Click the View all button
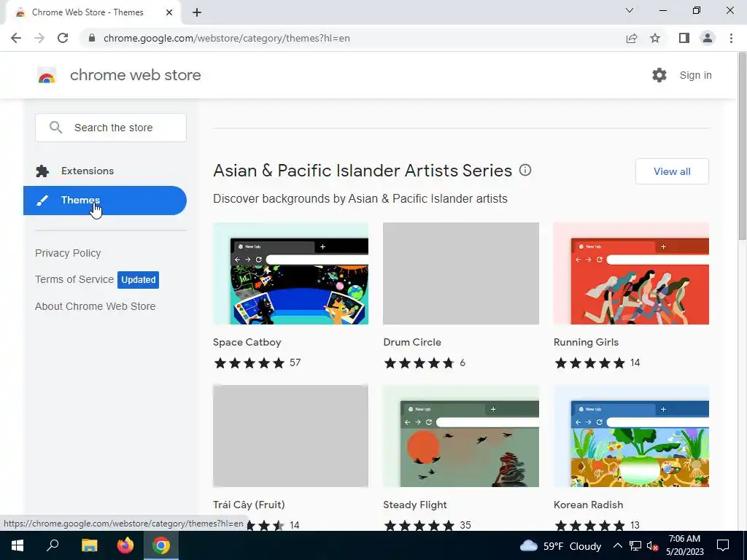 click(672, 171)
